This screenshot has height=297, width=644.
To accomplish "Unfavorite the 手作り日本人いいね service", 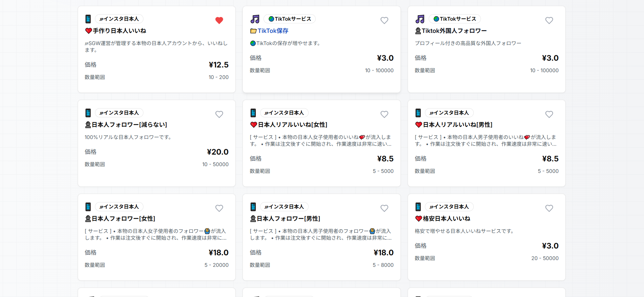I will pos(219,20).
